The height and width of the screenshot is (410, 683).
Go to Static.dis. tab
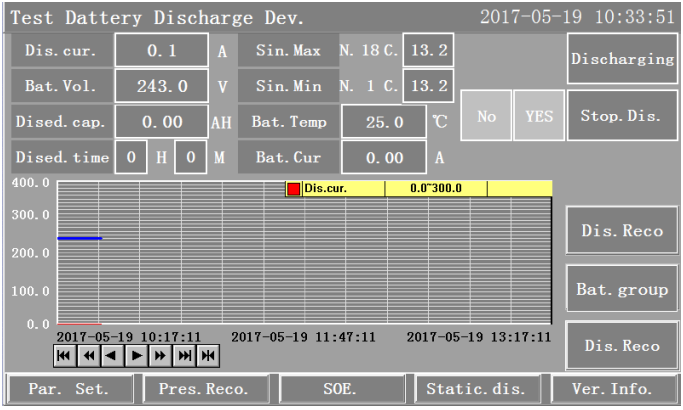pos(476,388)
